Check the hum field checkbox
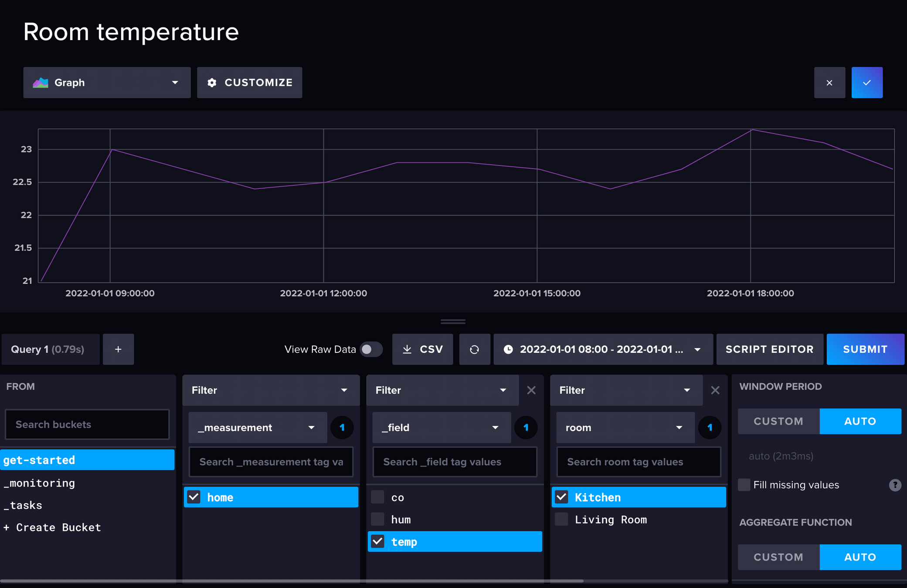 click(378, 519)
